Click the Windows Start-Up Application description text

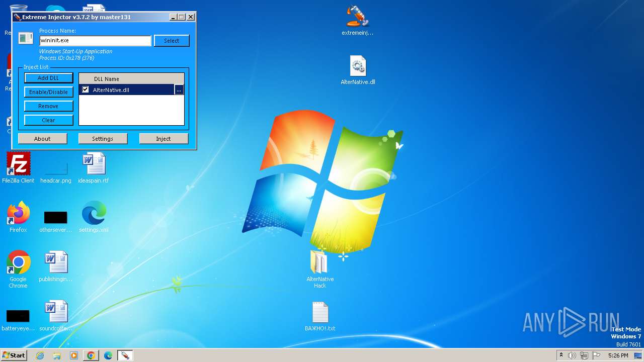tap(76, 51)
